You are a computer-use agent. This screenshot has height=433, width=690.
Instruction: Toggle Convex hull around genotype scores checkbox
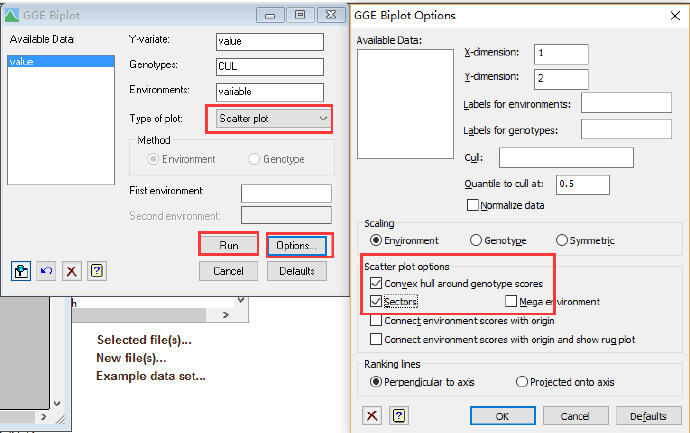[376, 284]
